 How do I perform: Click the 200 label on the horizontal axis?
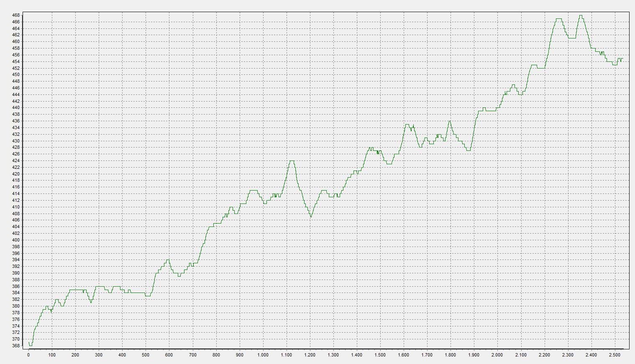click(x=75, y=355)
